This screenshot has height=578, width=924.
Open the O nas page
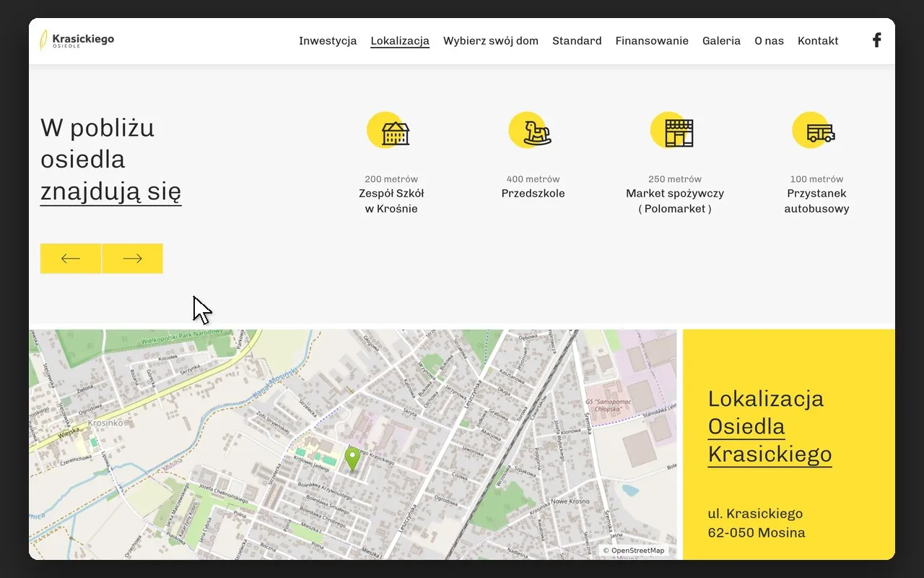coord(770,41)
